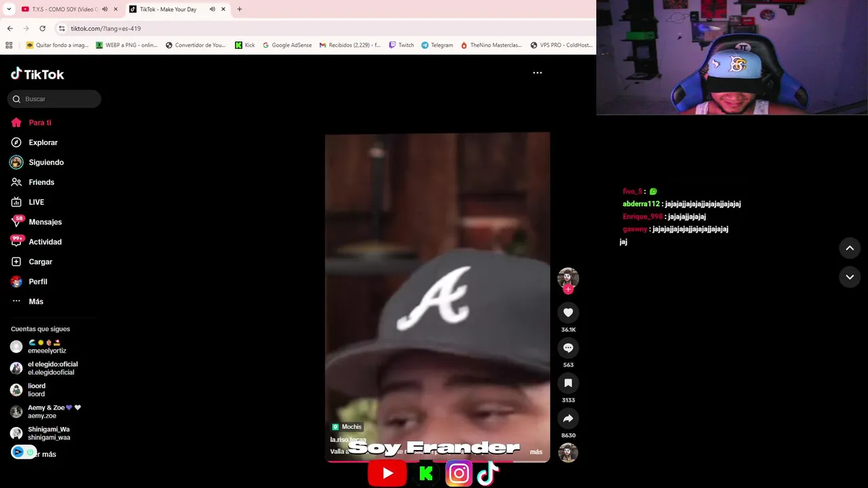This screenshot has height=488, width=868.
Task: Click Enrique_998 username in chat
Action: point(642,217)
